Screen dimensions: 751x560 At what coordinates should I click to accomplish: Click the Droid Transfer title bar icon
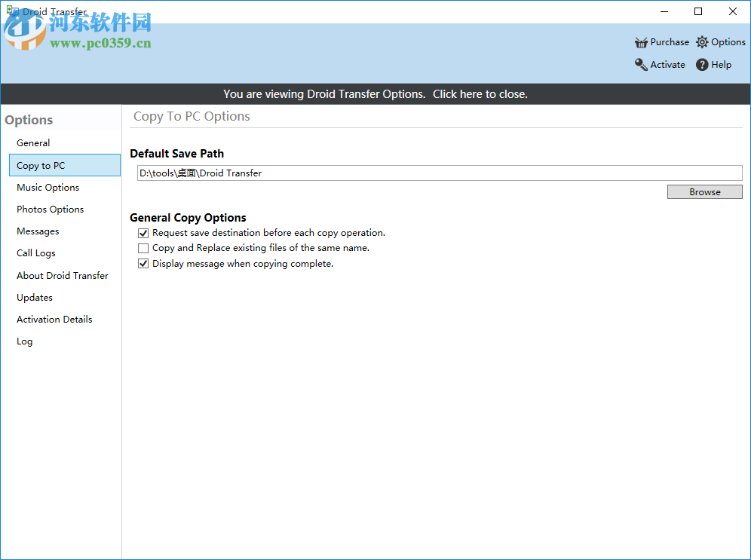pyautogui.click(x=11, y=11)
